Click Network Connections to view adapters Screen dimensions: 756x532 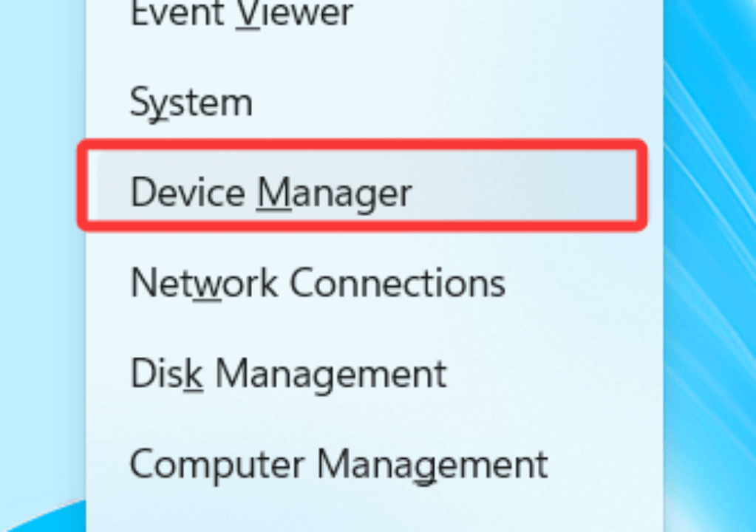tap(318, 282)
